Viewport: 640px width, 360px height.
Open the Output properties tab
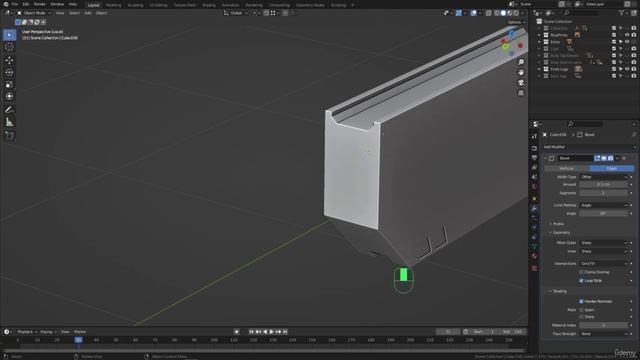click(x=534, y=158)
